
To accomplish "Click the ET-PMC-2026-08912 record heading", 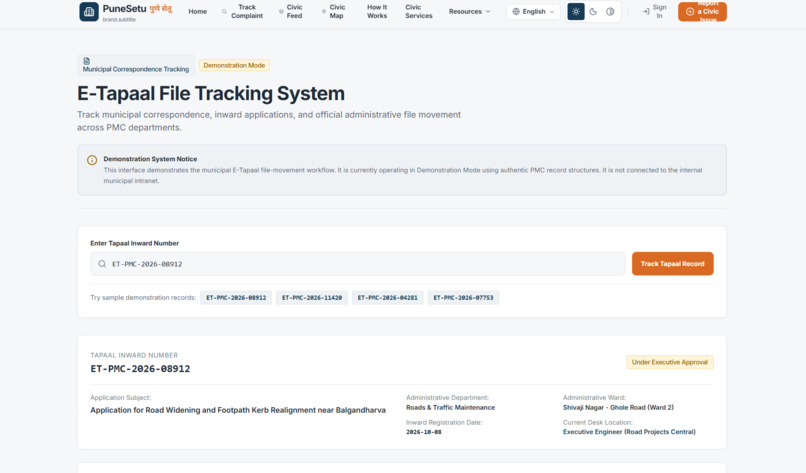I will [x=140, y=369].
